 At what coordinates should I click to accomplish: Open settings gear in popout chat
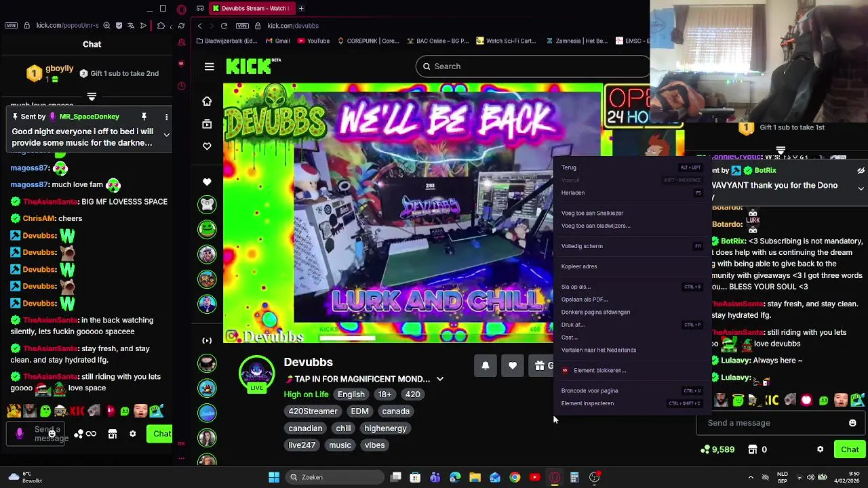pos(133,434)
